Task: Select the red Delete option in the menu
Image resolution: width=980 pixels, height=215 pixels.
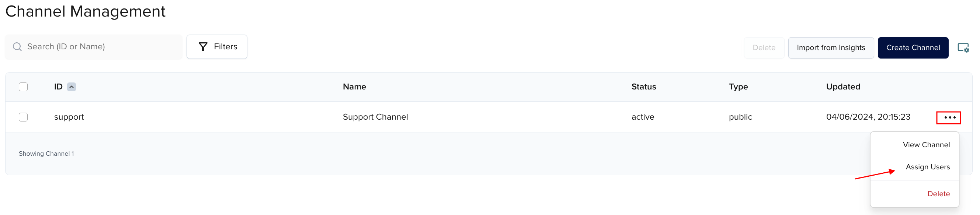Action: coord(939,193)
